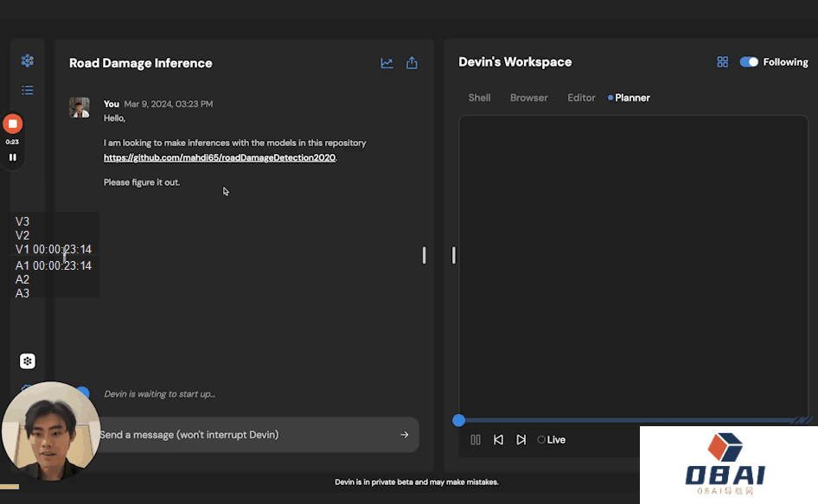Select the Live radio option
The width and height of the screenshot is (818, 504).
[542, 440]
